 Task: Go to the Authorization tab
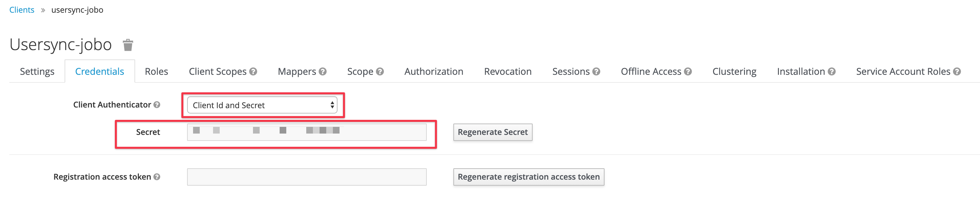[434, 71]
